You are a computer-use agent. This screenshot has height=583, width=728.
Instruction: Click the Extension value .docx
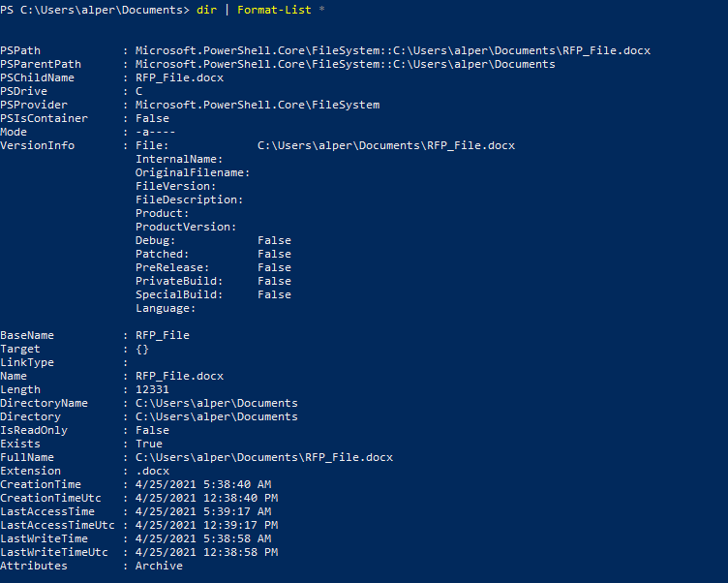152,471
